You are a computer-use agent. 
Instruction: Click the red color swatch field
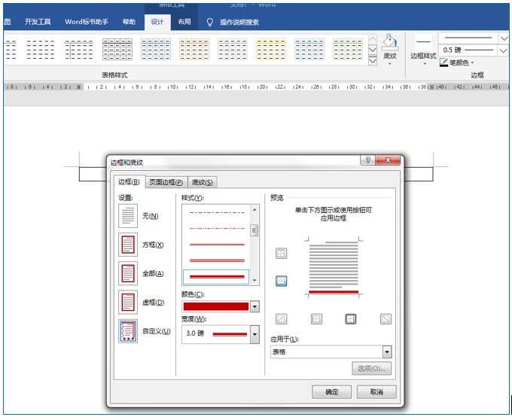(x=216, y=306)
